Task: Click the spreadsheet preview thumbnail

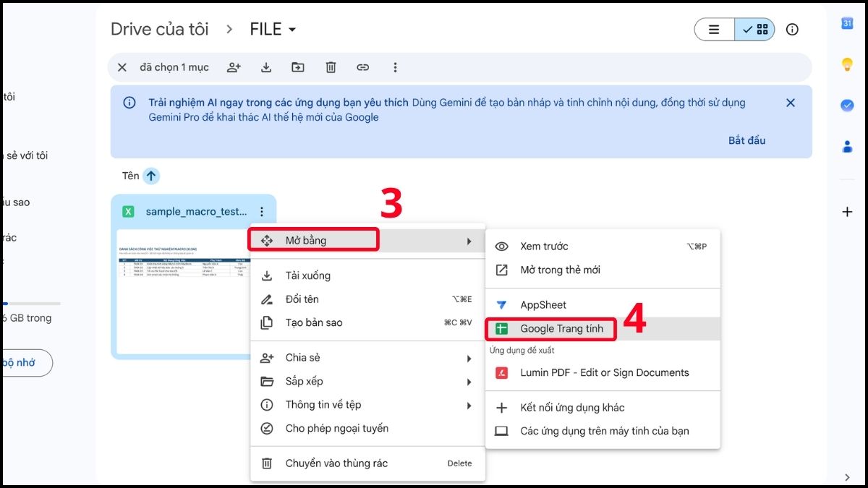Action: (x=185, y=291)
